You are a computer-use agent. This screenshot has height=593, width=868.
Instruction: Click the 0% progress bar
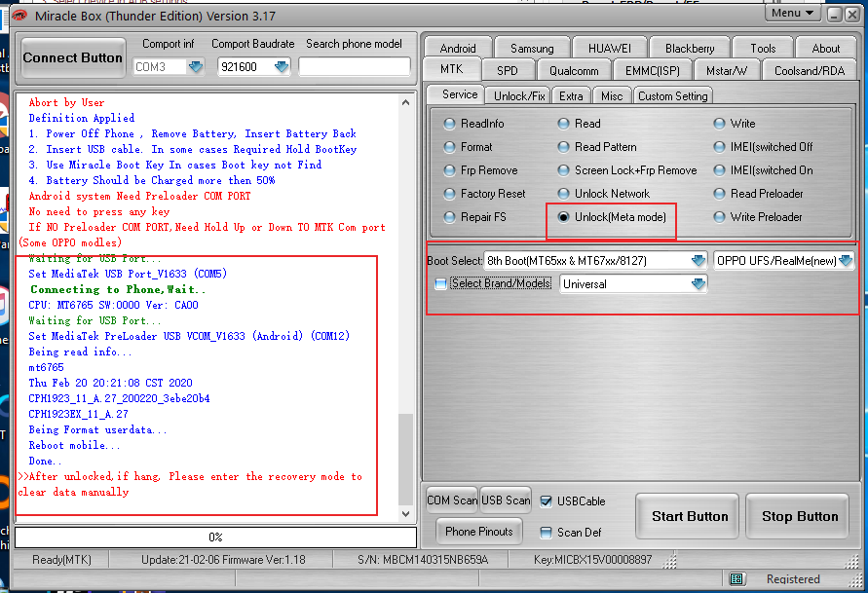coord(216,537)
